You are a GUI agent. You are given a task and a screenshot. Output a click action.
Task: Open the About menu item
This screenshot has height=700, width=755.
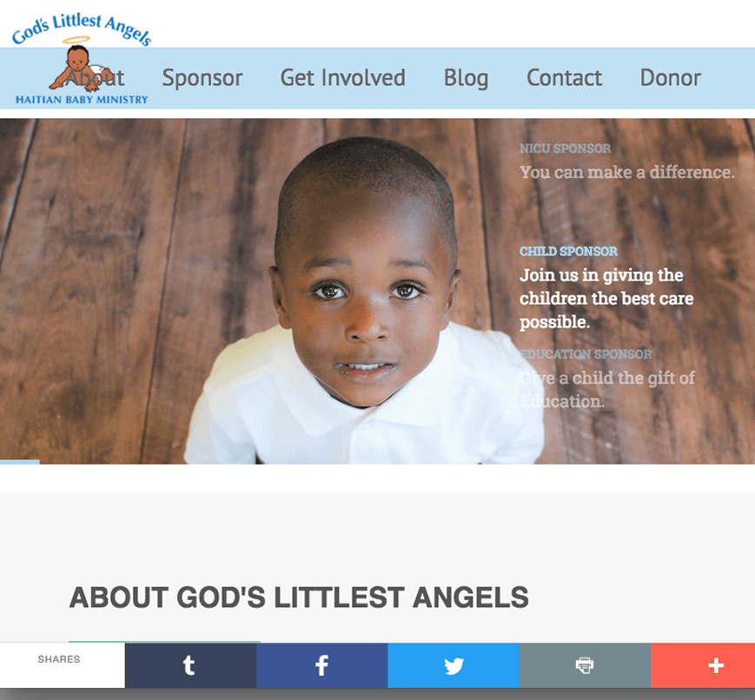95,77
